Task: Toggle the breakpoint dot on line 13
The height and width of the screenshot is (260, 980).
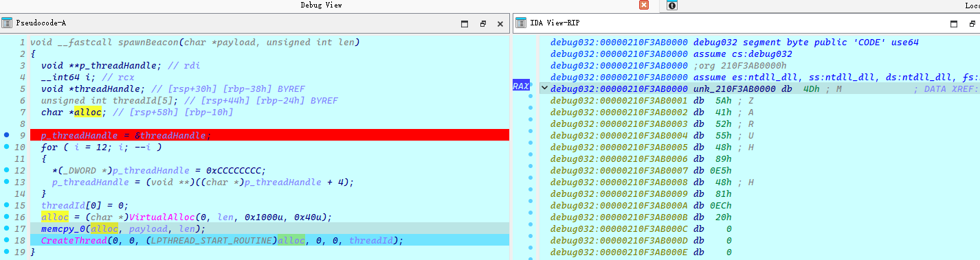Action: (6, 182)
